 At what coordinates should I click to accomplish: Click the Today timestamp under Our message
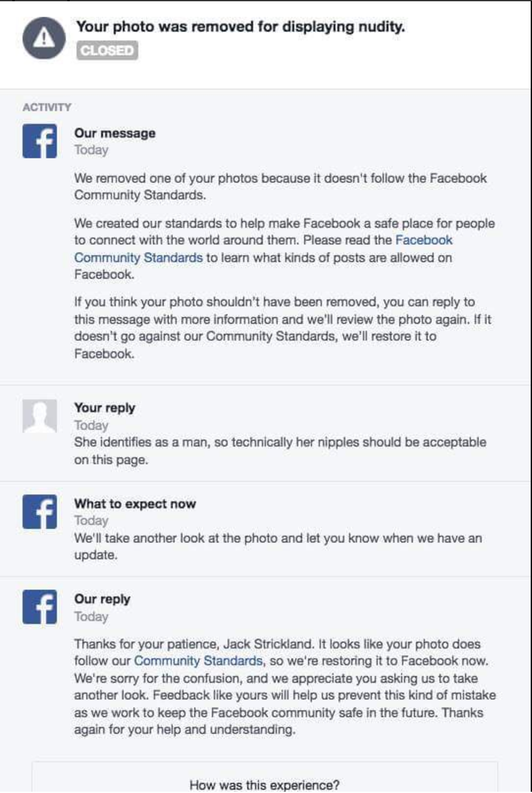pyautogui.click(x=91, y=150)
